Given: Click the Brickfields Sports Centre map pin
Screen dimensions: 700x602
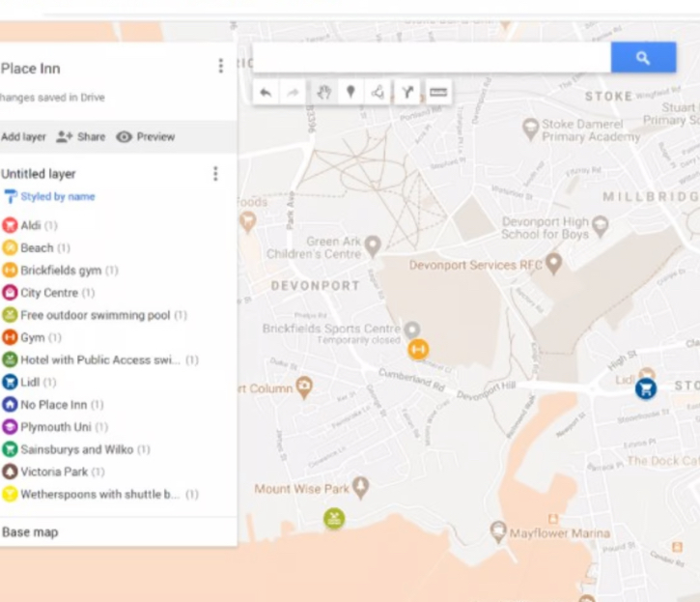Looking at the screenshot, I should pyautogui.click(x=411, y=330).
